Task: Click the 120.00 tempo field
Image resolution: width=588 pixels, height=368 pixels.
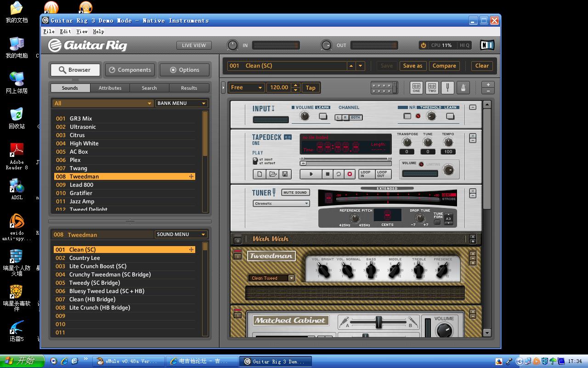Action: [279, 87]
